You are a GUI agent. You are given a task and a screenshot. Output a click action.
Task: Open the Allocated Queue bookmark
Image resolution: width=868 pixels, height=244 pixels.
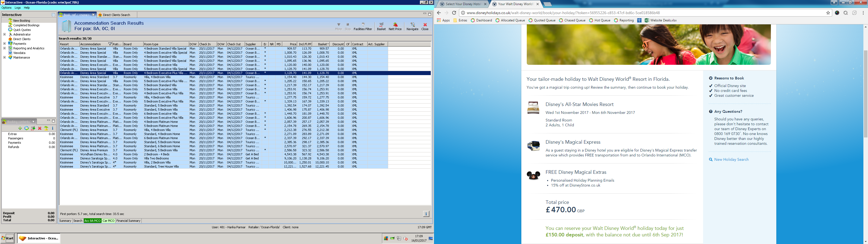pos(510,20)
